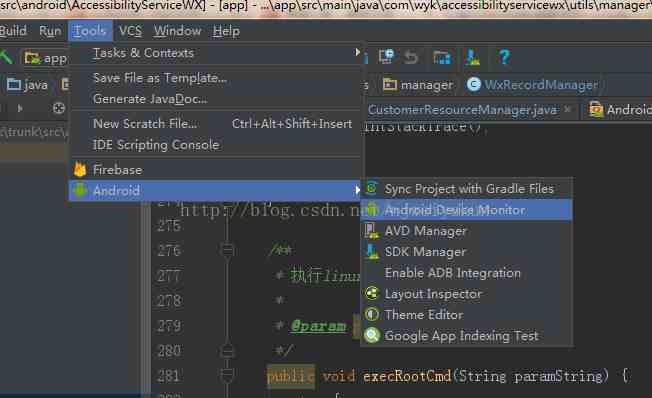The image size is (652, 398).
Task: Select the Firebase menu item
Action: tap(216, 170)
